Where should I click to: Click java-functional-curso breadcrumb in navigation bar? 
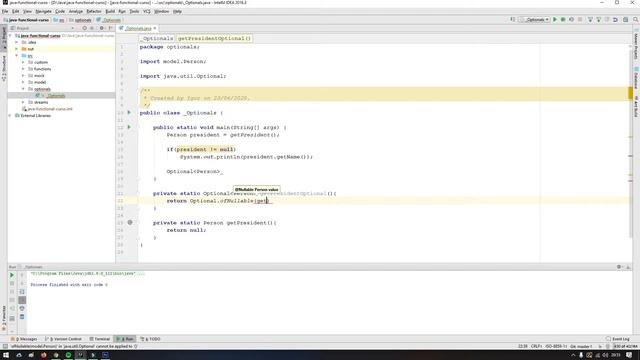(26, 20)
